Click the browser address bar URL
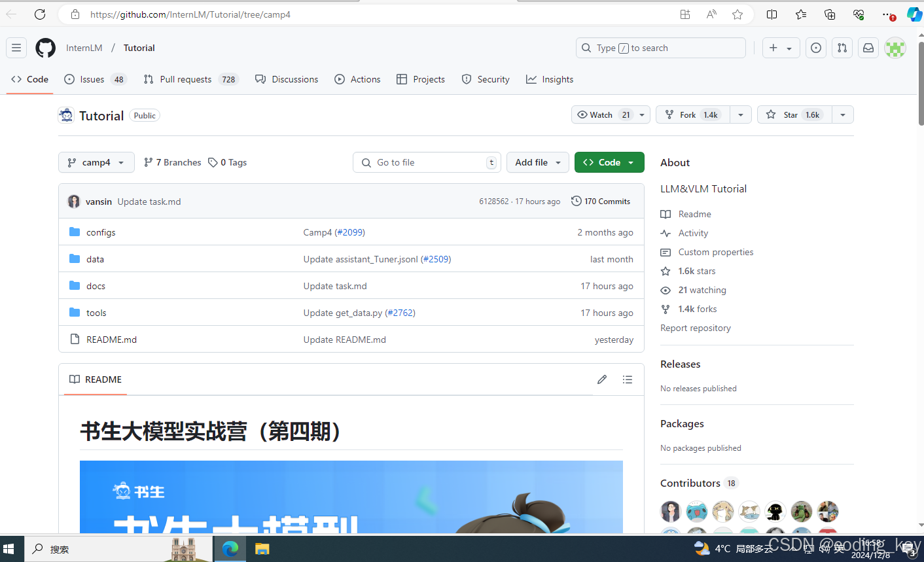Viewport: 924px width, 562px height. [190, 14]
